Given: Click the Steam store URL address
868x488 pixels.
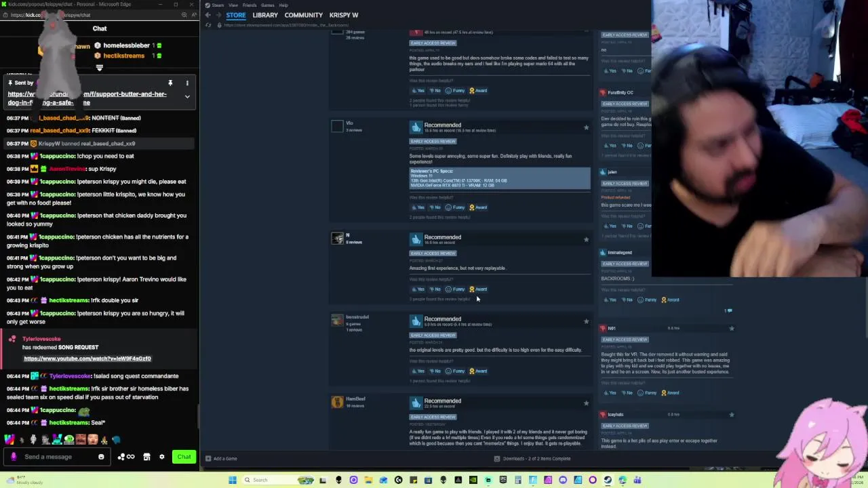Looking at the screenshot, I should click(286, 25).
